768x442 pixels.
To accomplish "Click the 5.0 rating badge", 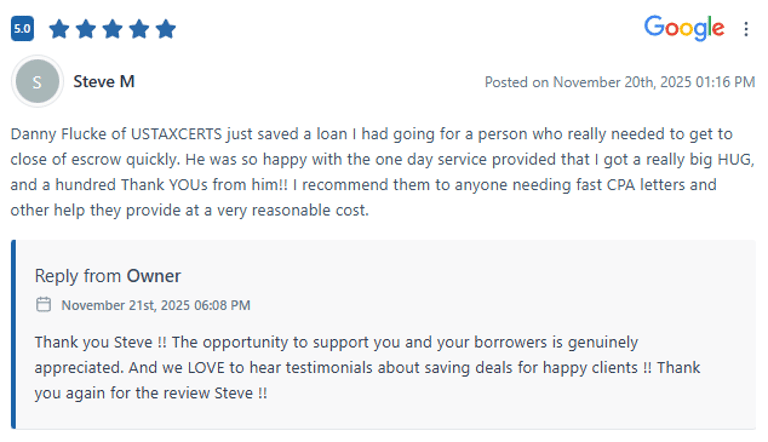I will coord(22,29).
